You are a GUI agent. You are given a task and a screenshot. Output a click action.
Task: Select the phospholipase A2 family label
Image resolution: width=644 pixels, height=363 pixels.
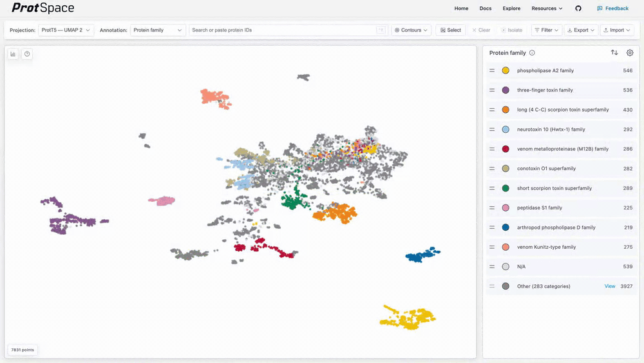(545, 71)
